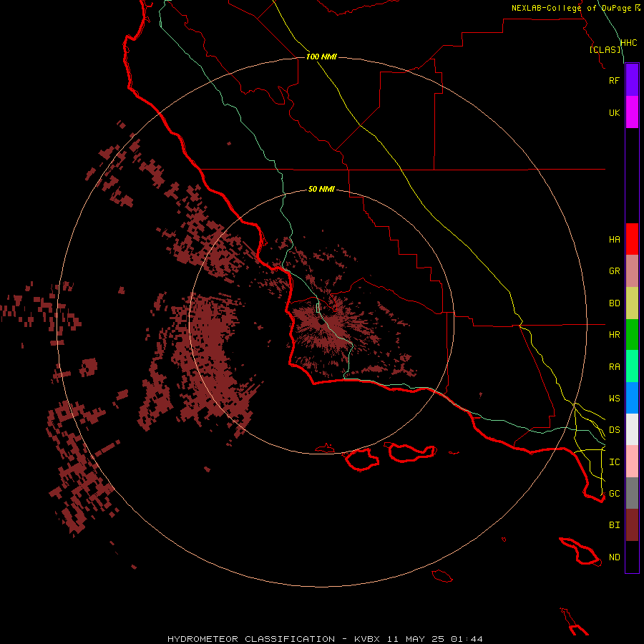Screen dimensions: 644x644
Task: Click the 11 MAY 25 date text
Action: [x=415, y=639]
